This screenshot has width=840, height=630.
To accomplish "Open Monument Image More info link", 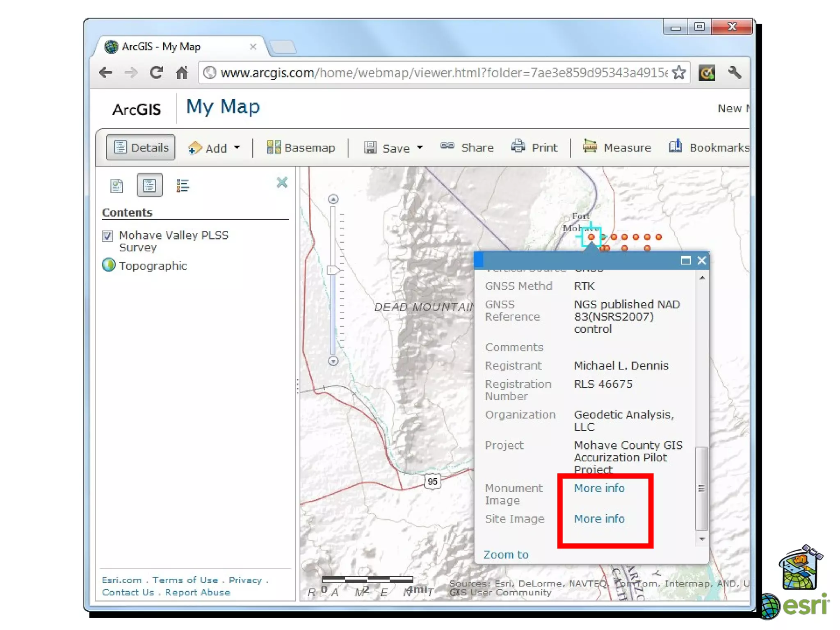I will coord(599,488).
